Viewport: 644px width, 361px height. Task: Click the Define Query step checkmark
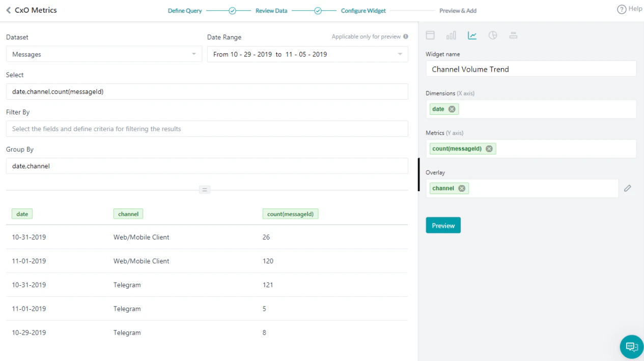point(232,11)
